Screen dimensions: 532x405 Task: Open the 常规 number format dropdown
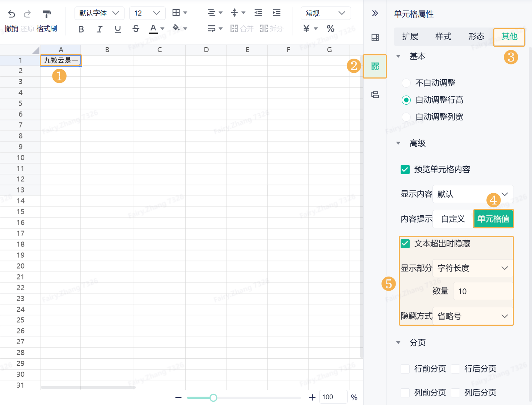click(x=326, y=13)
